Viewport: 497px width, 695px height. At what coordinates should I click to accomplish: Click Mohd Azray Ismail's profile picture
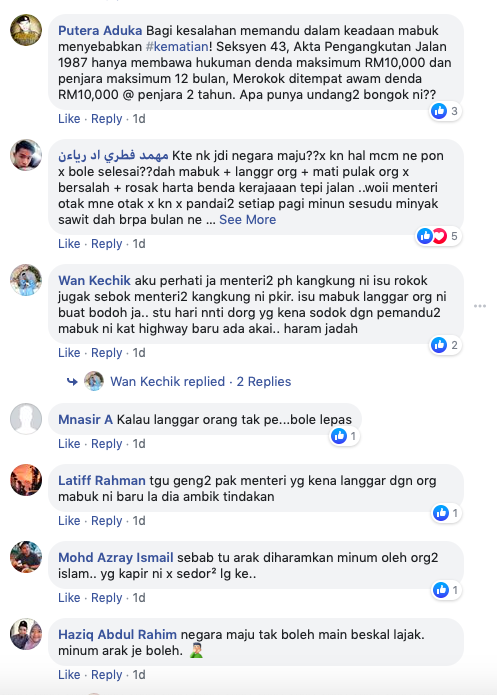[26, 557]
